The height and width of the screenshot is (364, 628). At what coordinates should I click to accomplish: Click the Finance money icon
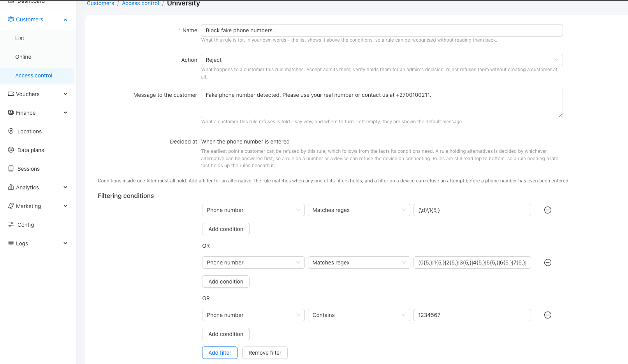[11, 112]
